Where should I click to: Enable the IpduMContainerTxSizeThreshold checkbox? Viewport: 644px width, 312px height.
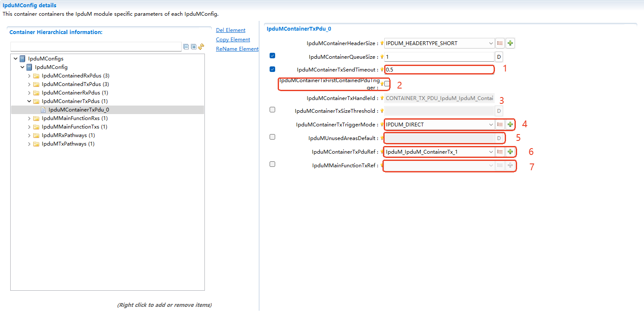click(x=272, y=109)
